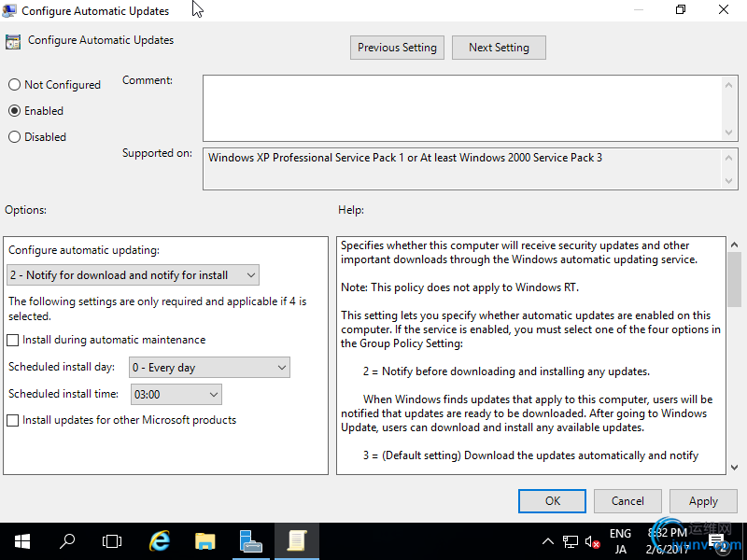The height and width of the screenshot is (560, 747).
Task: Launch Internet Explorer from taskbar
Action: (159, 541)
